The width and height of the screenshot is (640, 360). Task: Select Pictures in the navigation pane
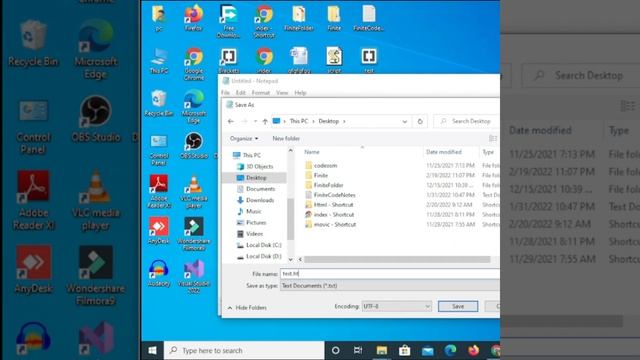coord(251,222)
